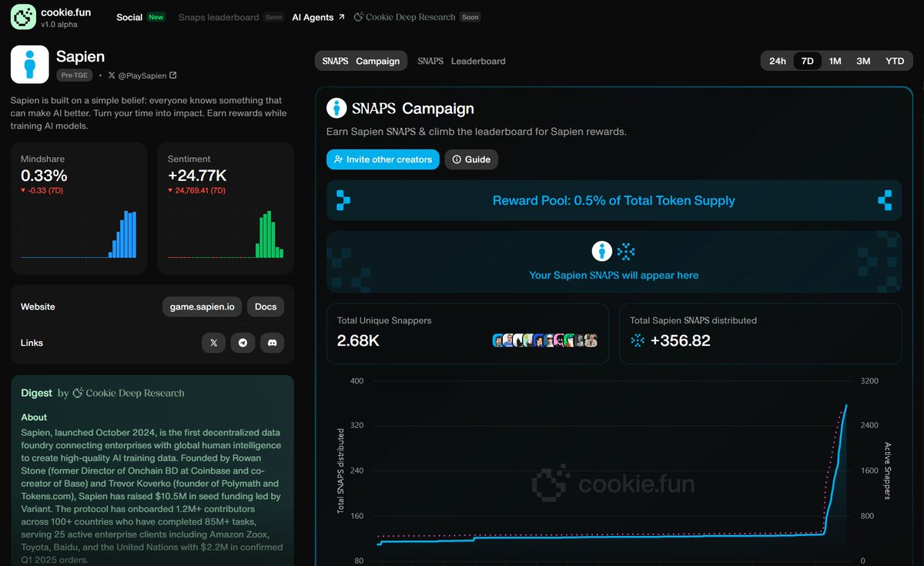Image resolution: width=924 pixels, height=566 pixels.
Task: Select the 7D time range
Action: [x=807, y=61]
